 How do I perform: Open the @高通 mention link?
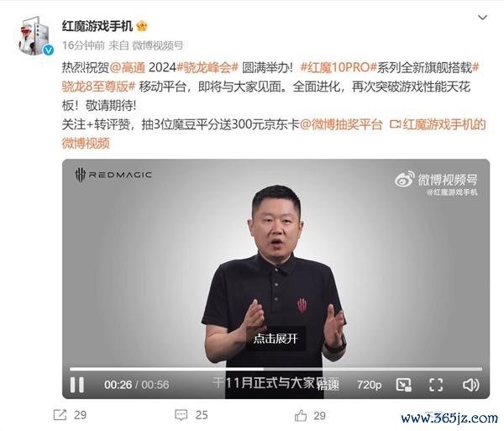[x=128, y=67]
